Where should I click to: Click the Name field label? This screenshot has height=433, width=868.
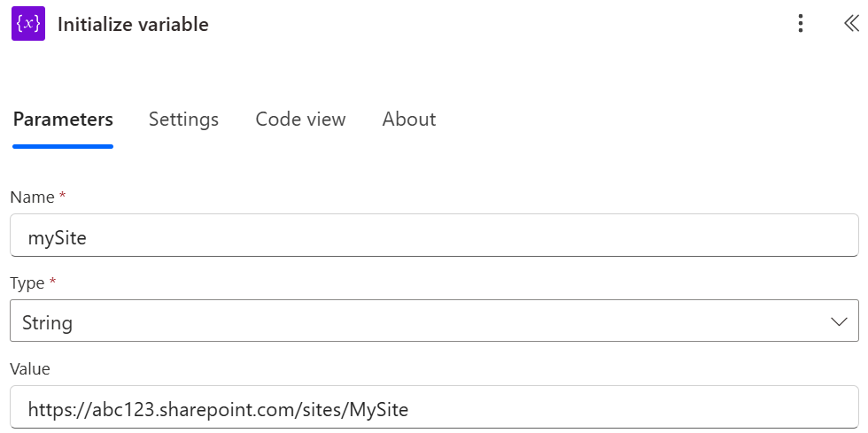(x=30, y=197)
